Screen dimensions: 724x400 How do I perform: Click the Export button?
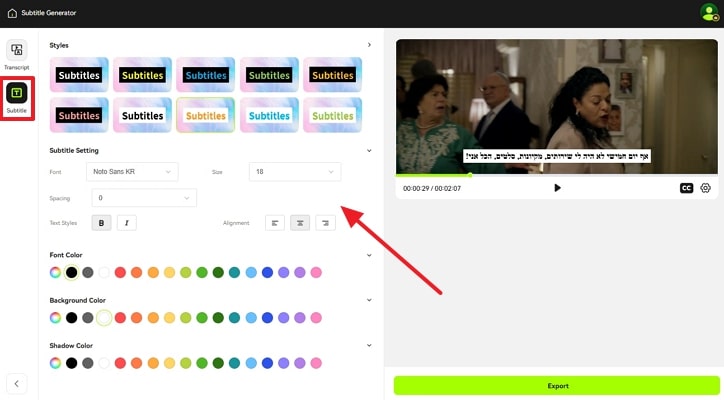click(557, 386)
